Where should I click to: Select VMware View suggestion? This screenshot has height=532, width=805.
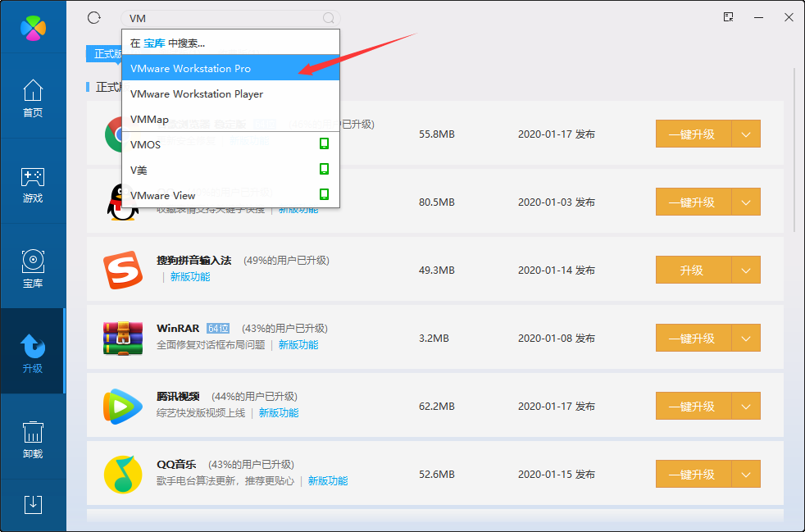click(x=230, y=195)
